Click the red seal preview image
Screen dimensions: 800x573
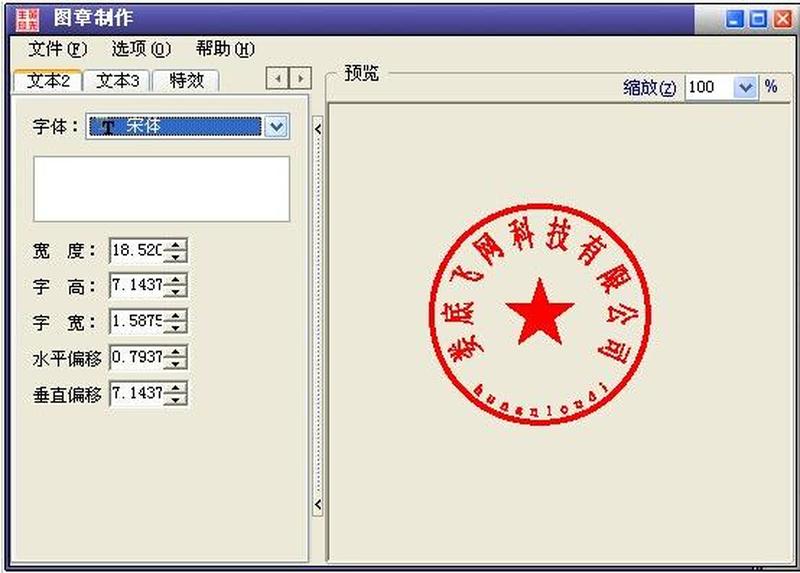(x=540, y=314)
